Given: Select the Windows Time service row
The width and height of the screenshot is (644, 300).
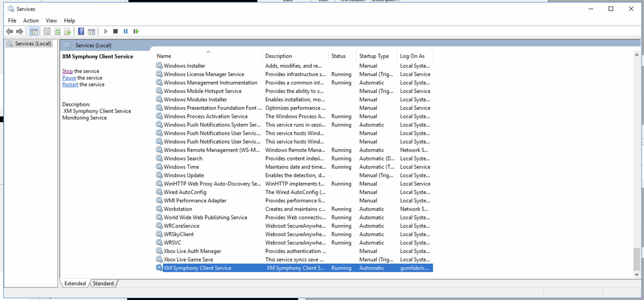Looking at the screenshot, I should (294, 167).
